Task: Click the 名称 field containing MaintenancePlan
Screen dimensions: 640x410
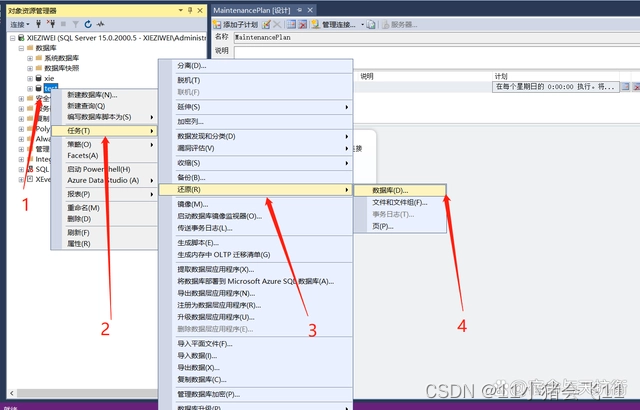Action: [437, 38]
